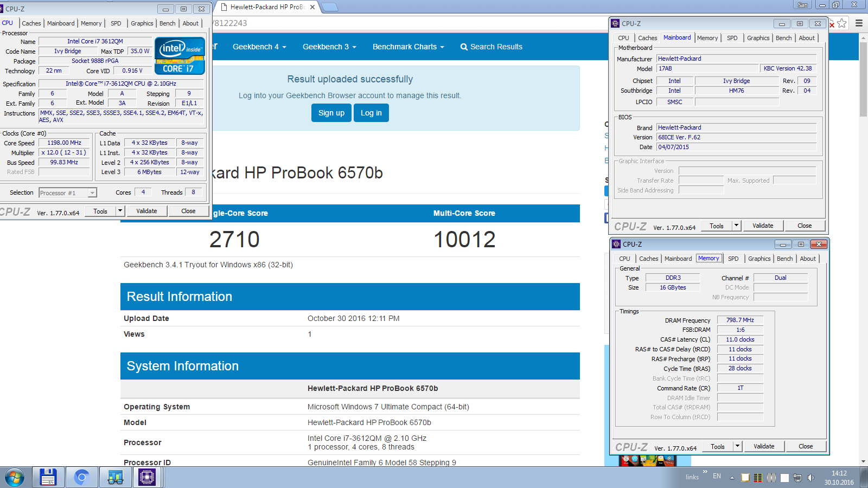This screenshot has height=488, width=868.
Task: Click the Southbridge value HM76
Action: (x=736, y=91)
